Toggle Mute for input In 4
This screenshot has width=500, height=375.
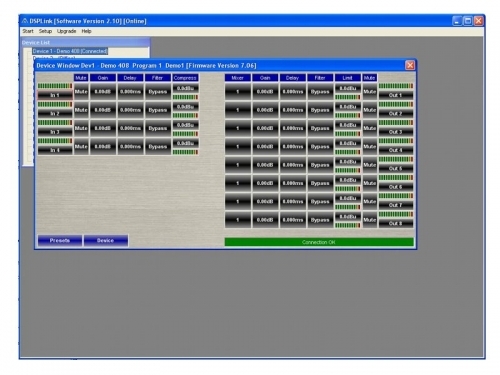(81, 147)
